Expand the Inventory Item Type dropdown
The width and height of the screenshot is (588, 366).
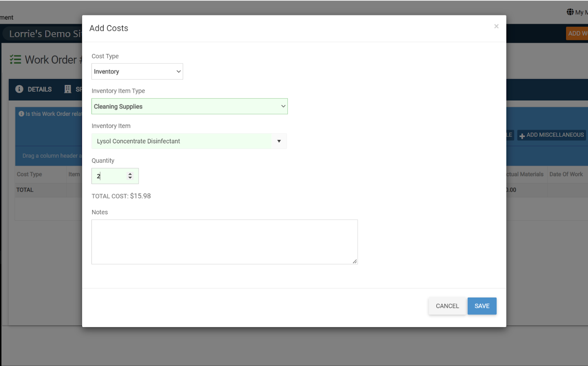(189, 107)
